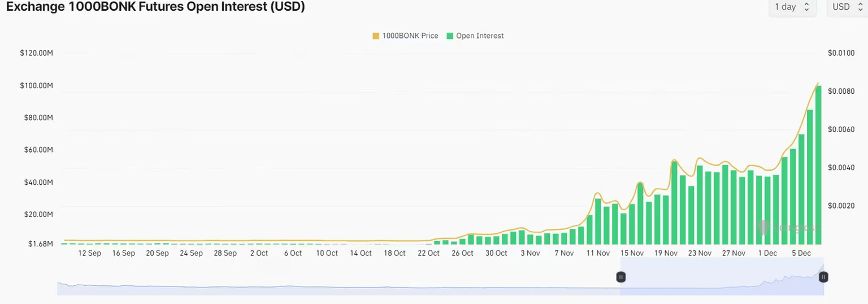Click the $0.0060 price axis label
The width and height of the screenshot is (868, 304).
(x=841, y=129)
